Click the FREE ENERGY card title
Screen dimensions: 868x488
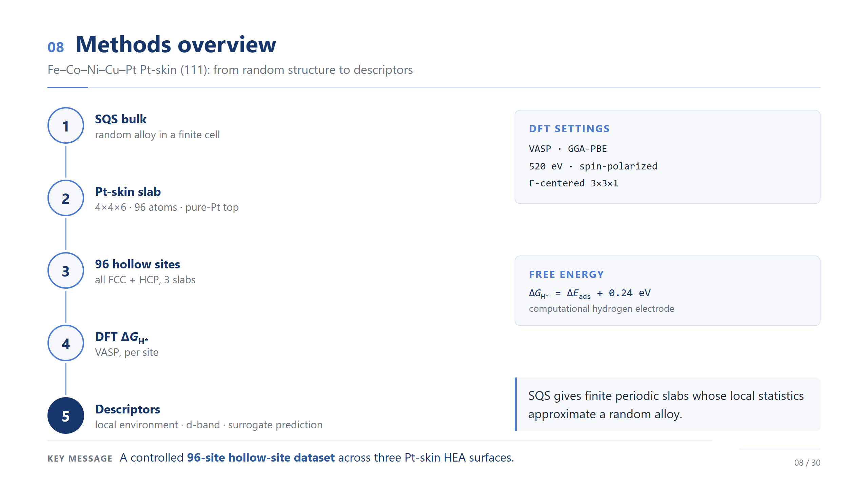point(567,274)
